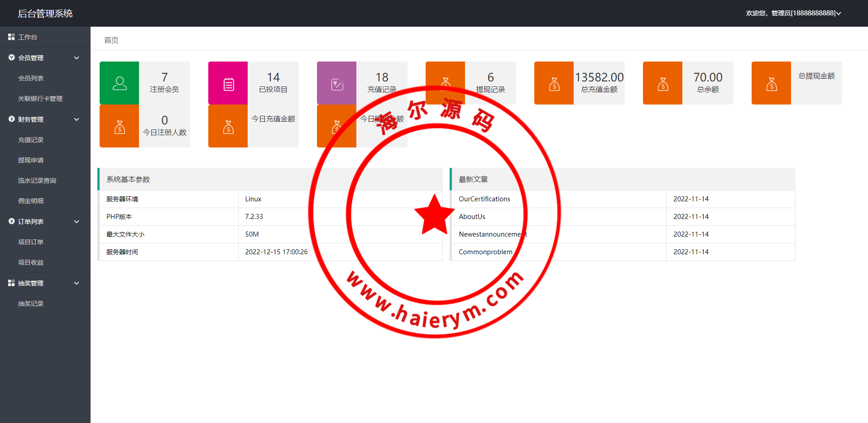Collapse the 财务管理 sidebar section
868x423 pixels.
(77, 119)
